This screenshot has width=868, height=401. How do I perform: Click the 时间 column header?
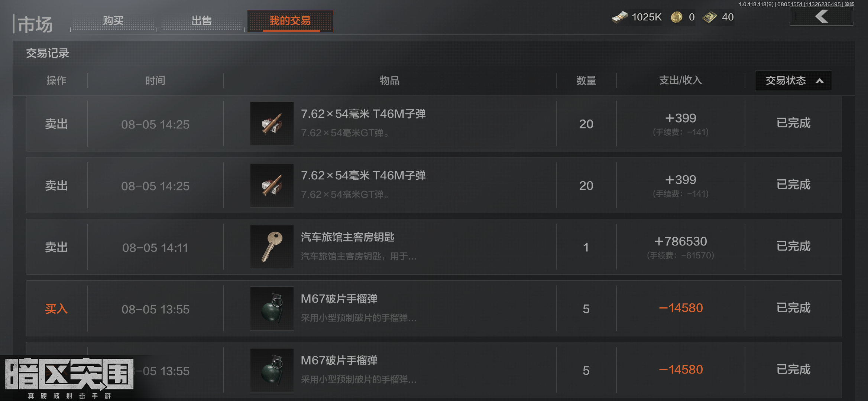point(155,81)
